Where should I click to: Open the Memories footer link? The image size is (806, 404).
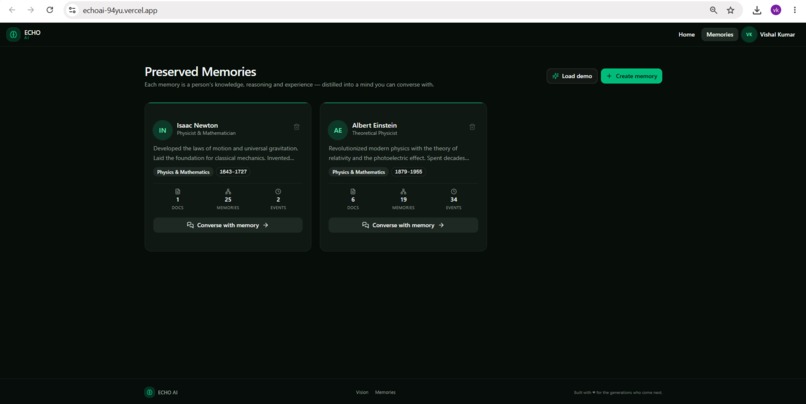click(x=385, y=392)
